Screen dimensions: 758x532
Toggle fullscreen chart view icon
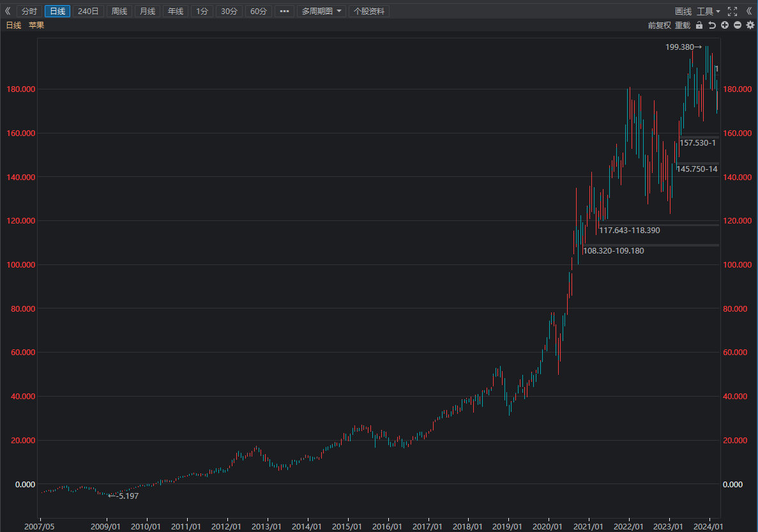732,11
